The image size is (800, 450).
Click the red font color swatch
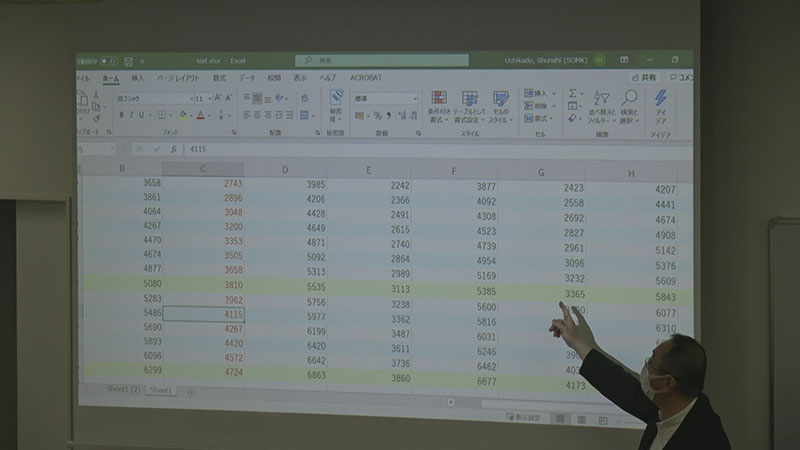point(200,116)
